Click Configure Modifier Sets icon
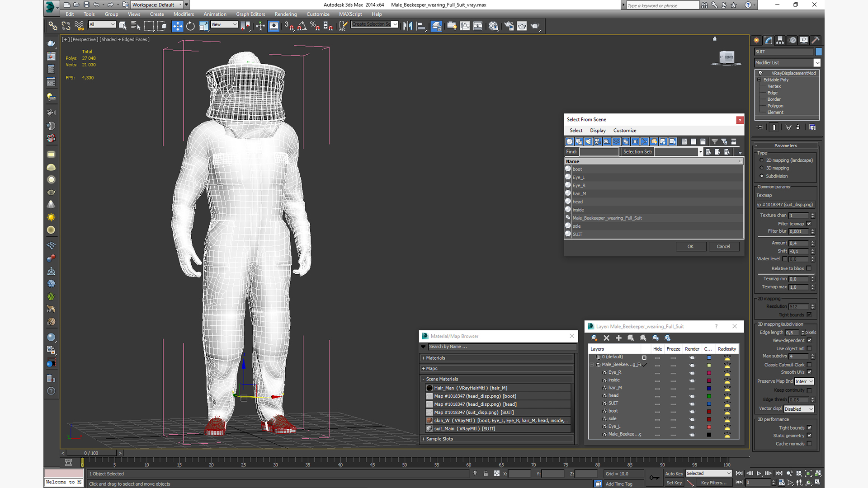This screenshot has width=868, height=488. (x=812, y=127)
